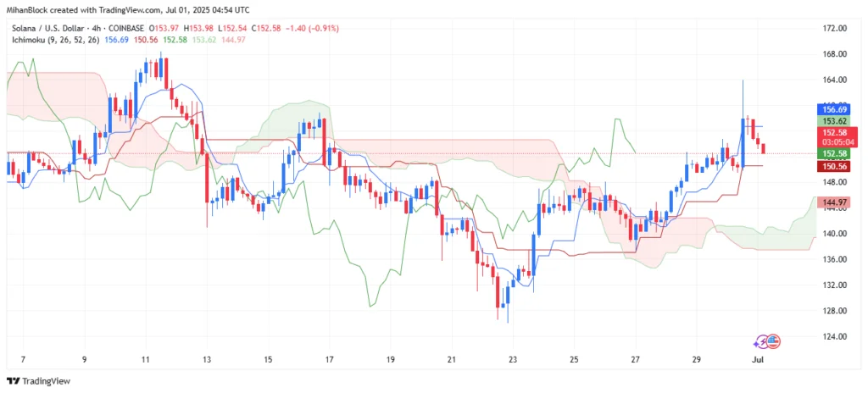Click the Ichimoku (9, 26, 52, 26) indicator legend
The image size is (868, 393).
[55, 40]
